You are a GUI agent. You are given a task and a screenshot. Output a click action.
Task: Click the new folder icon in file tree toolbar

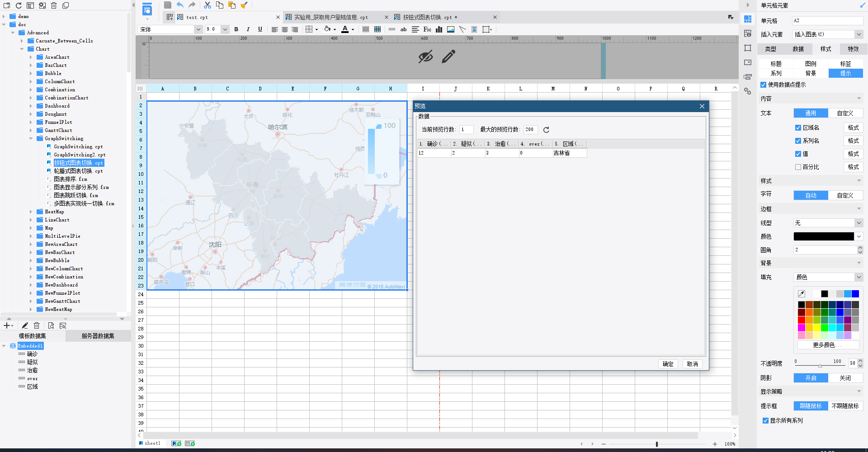pos(7,5)
